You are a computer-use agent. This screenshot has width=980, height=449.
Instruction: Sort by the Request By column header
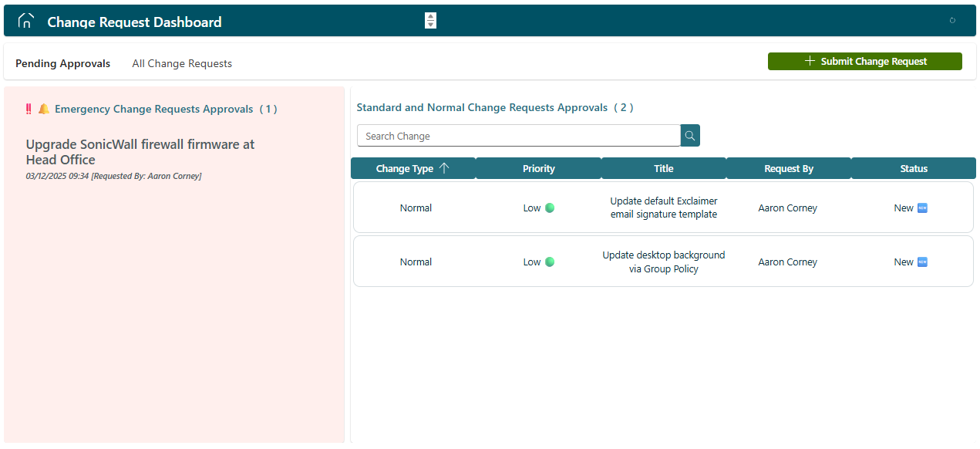[x=788, y=168]
